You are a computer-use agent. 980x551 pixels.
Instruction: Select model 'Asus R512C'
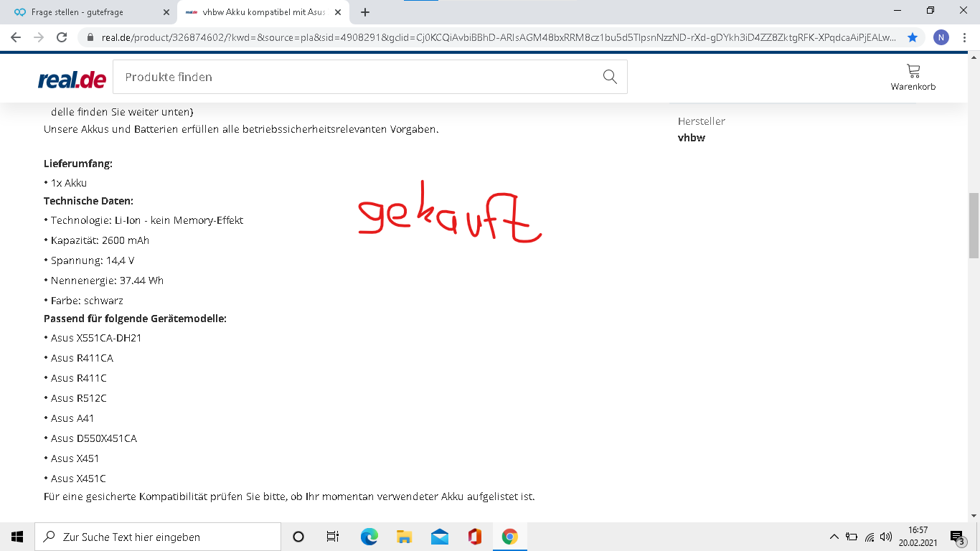[79, 398]
